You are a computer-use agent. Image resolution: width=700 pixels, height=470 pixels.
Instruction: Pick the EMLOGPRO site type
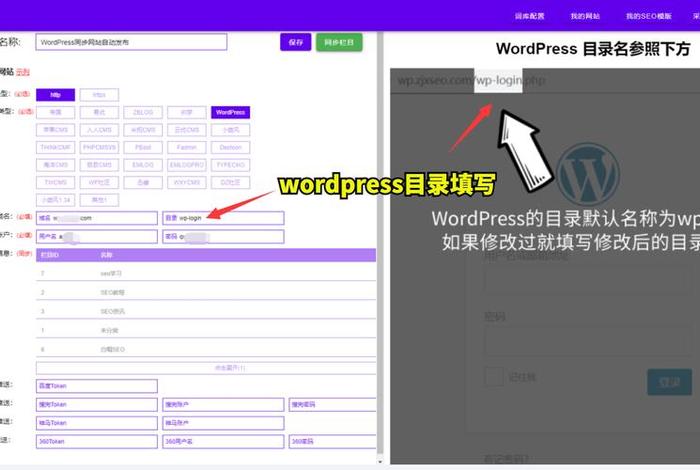coord(187,165)
